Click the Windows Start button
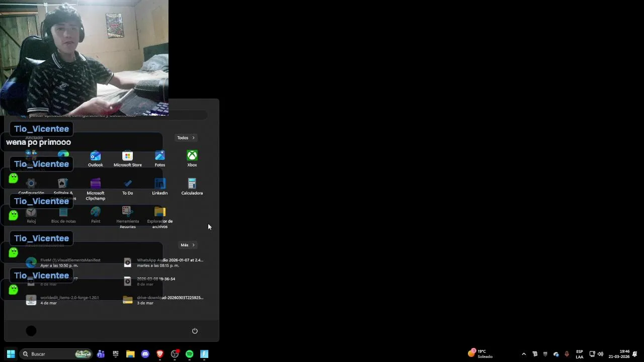Screen dimensions: 644x362 11,354
